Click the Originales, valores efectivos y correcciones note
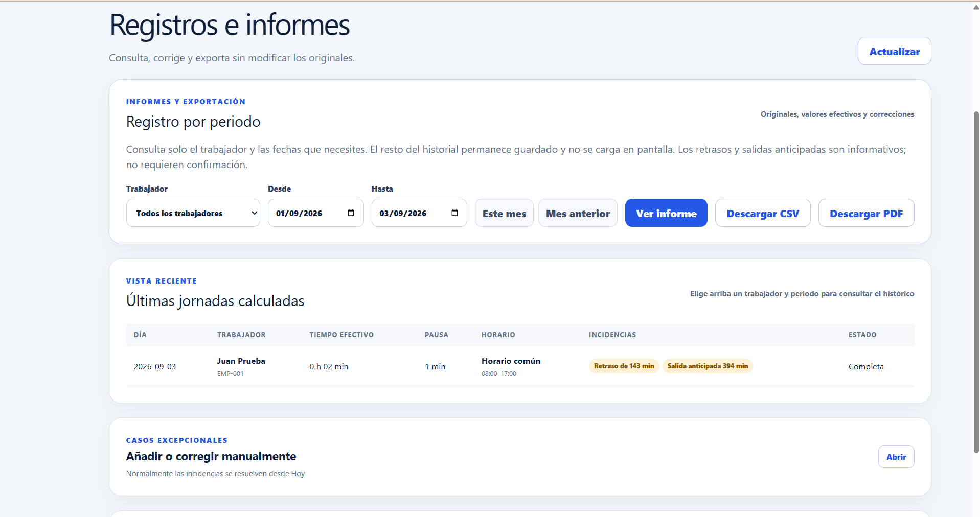 (837, 114)
